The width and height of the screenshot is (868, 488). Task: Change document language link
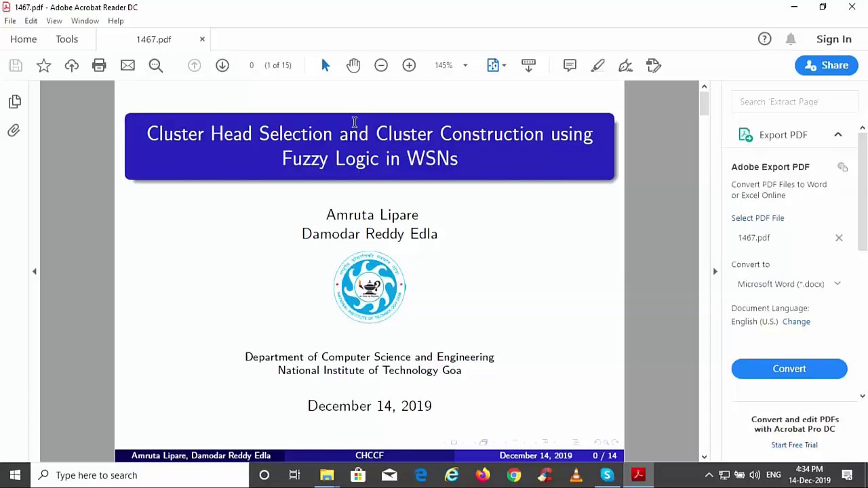coord(796,321)
